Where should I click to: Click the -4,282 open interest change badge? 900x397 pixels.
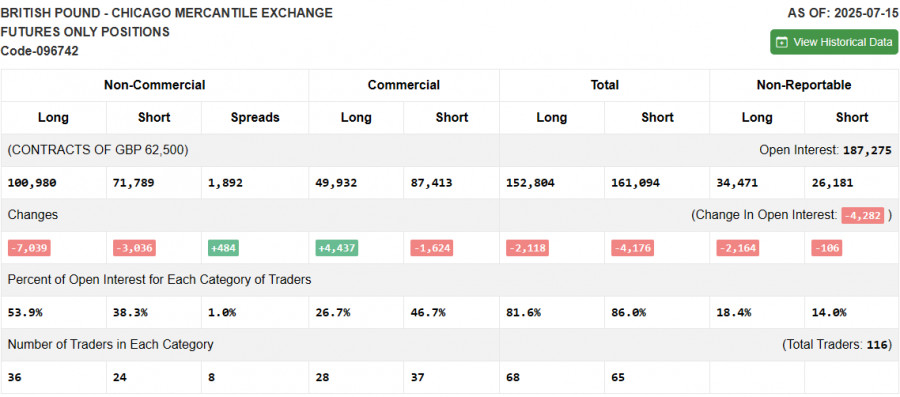863,216
